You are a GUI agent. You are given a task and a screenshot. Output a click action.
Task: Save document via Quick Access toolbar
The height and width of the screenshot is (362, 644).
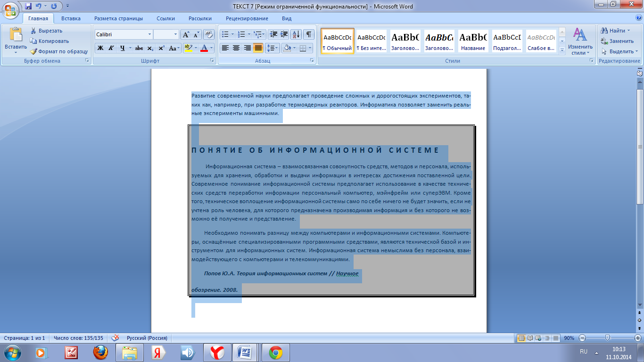coord(28,6)
